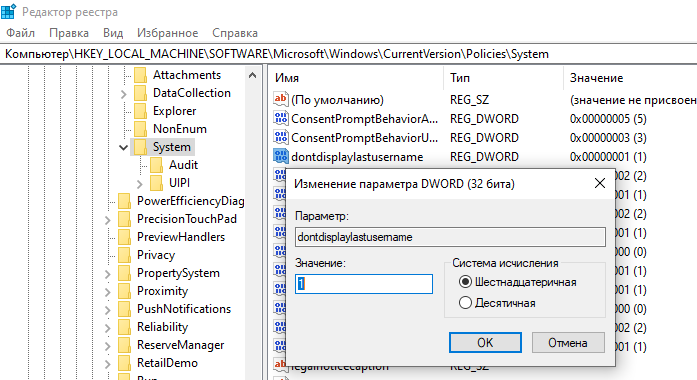
Task: Click the Reliability folder icon
Action: point(124,327)
